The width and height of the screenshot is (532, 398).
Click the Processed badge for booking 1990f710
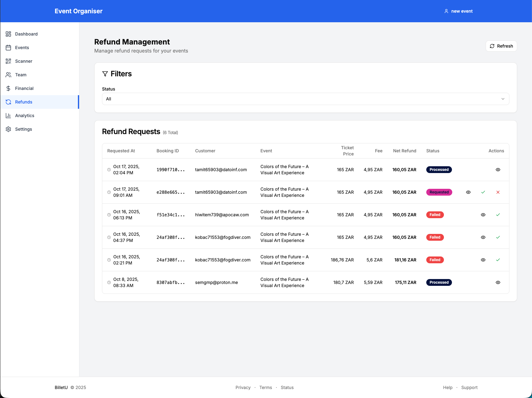tap(439, 170)
